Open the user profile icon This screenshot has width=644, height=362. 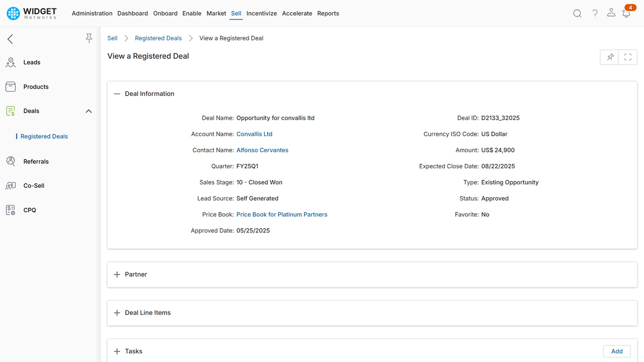611,13
